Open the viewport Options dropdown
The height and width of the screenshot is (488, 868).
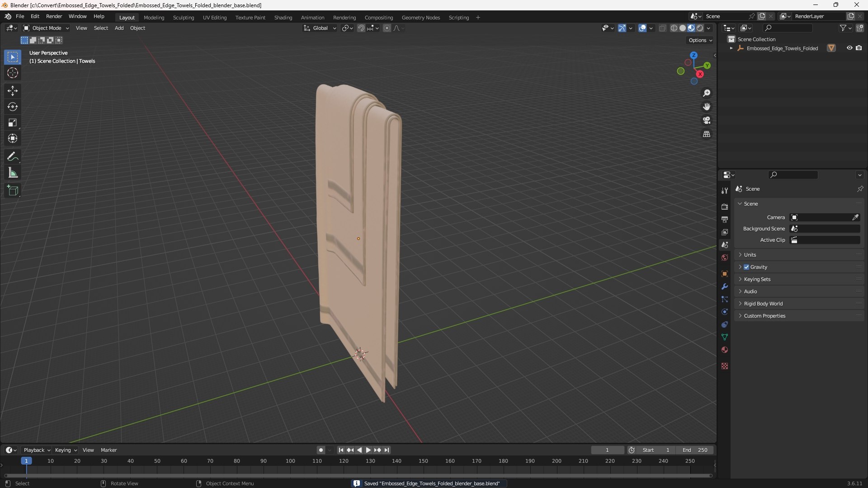[x=700, y=40]
